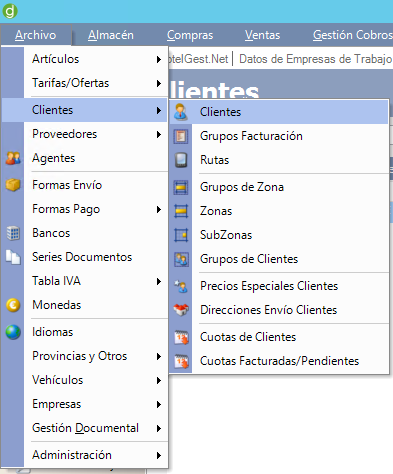The height and width of the screenshot is (474, 393).
Task: Open Grupos de Clientes entry
Action: coord(279,259)
